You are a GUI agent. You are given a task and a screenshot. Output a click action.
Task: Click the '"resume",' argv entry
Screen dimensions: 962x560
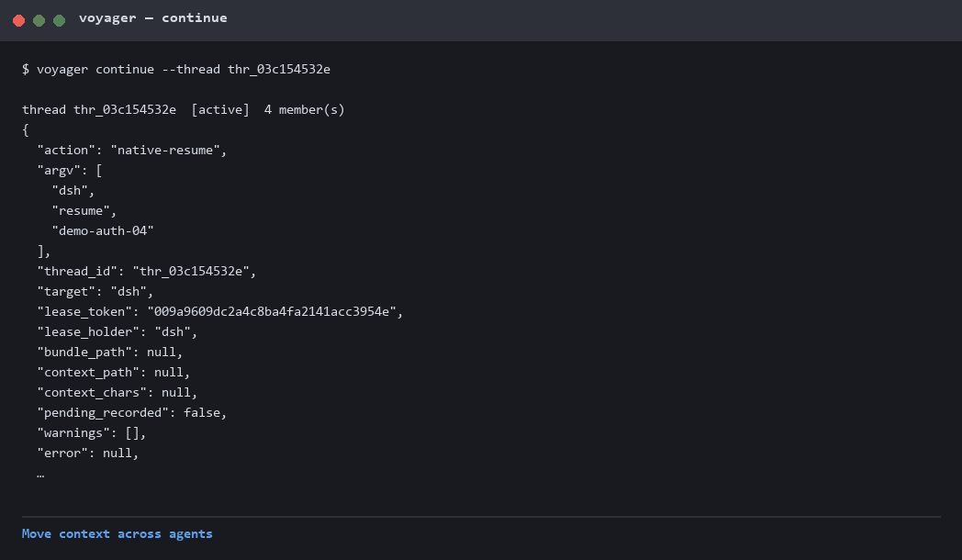click(84, 211)
